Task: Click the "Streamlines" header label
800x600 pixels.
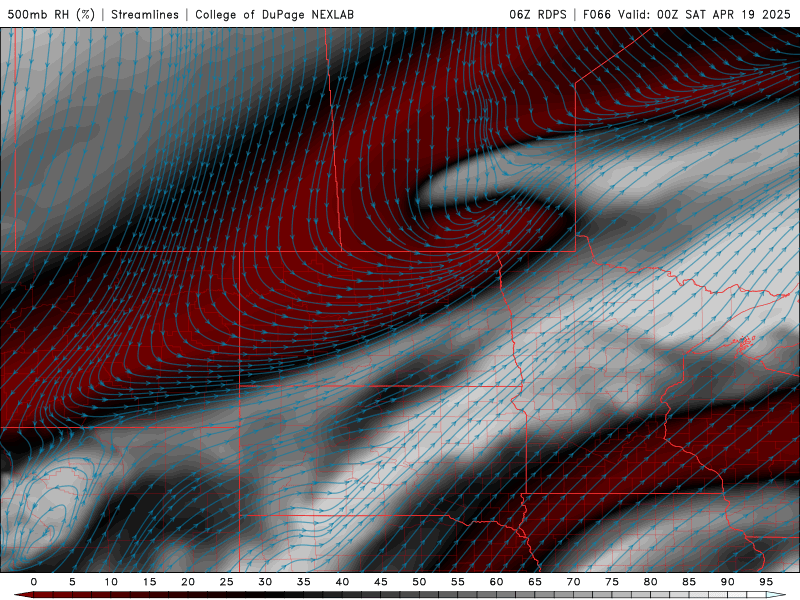Action: pos(145,14)
